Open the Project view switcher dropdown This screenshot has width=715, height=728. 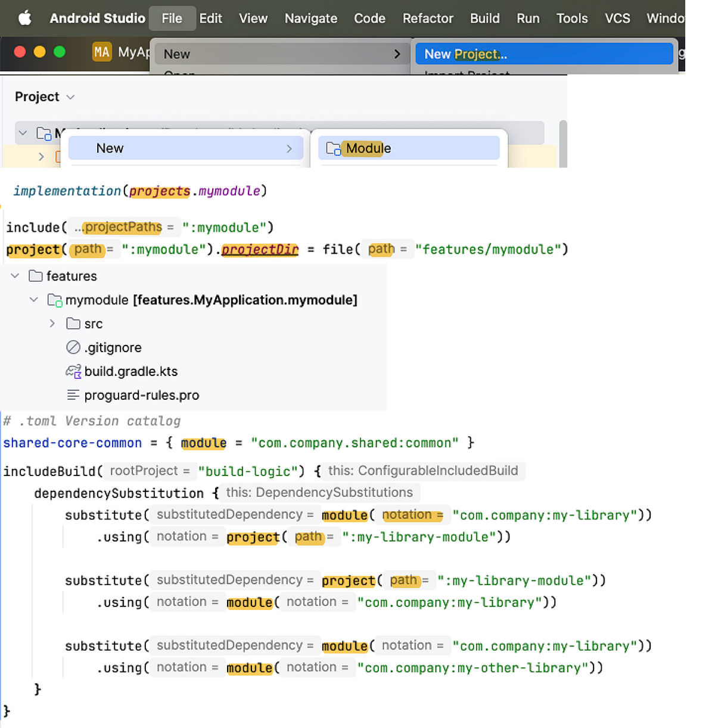tap(70, 97)
